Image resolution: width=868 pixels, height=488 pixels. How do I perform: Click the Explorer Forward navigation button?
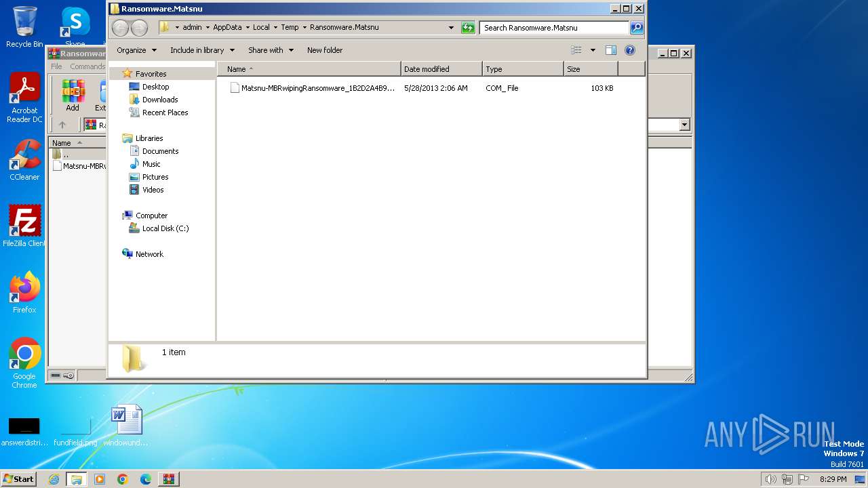(139, 28)
